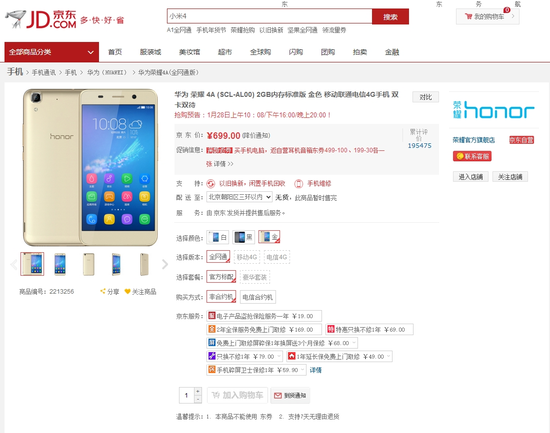Image resolution: width=550 pixels, height=433 pixels.
Task: Click the JD.com dog logo
Action: (16, 18)
